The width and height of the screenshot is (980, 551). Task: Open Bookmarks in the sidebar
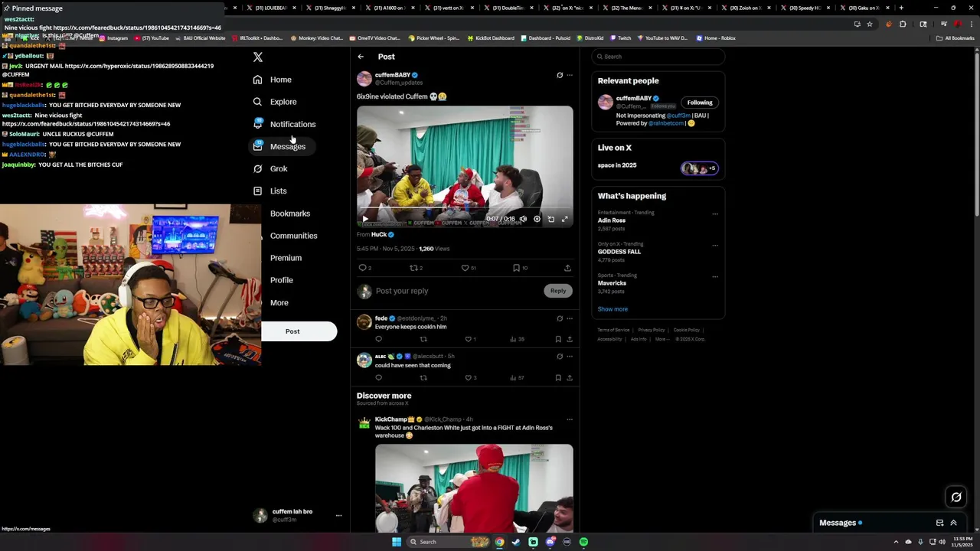coord(290,214)
